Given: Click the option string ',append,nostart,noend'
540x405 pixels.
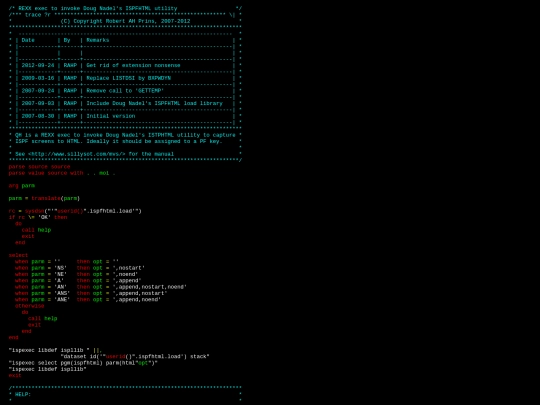Looking at the screenshot, I should point(150,287).
